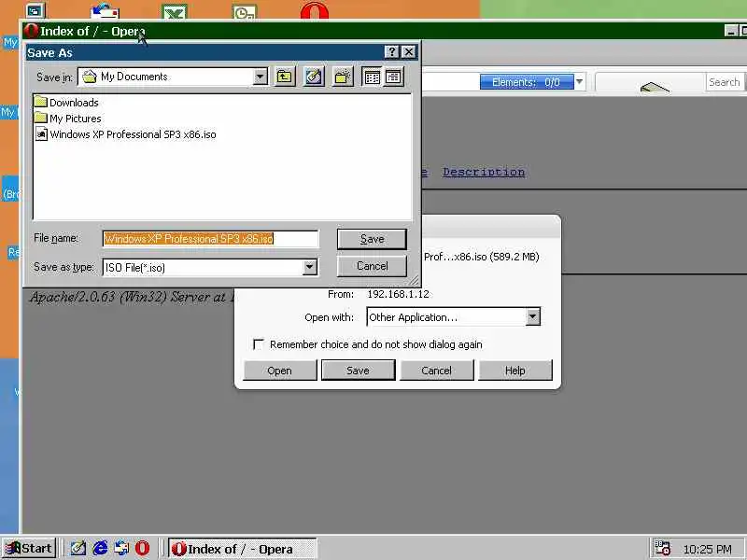Click the Opera logo in window title bar
The image size is (747, 560).
tap(32, 31)
